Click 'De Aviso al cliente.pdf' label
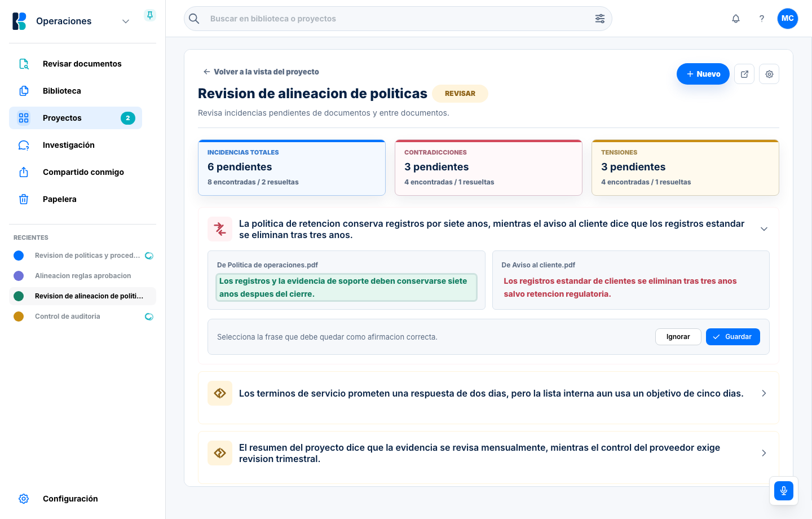The height and width of the screenshot is (519, 812). pos(539,265)
